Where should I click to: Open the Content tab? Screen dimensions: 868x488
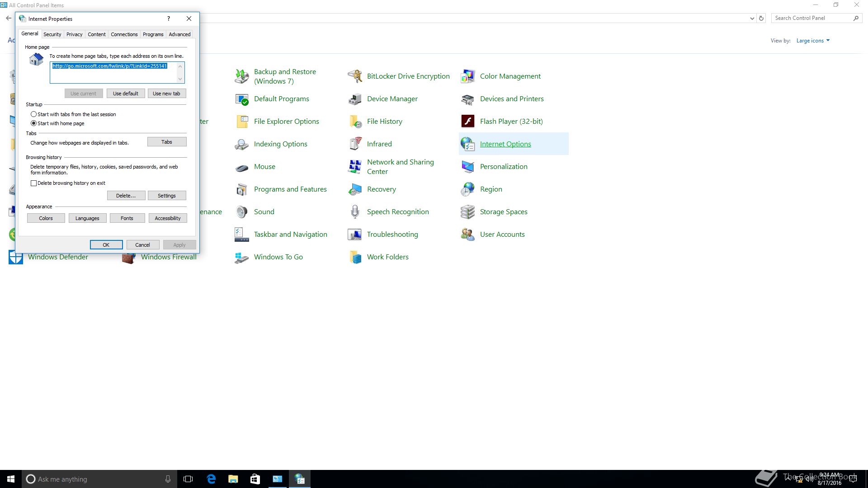[x=97, y=34]
